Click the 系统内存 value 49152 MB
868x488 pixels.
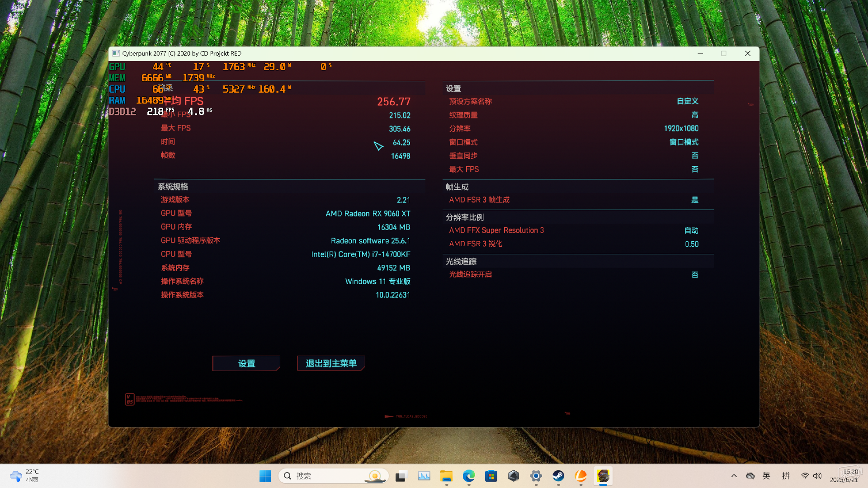(x=394, y=268)
